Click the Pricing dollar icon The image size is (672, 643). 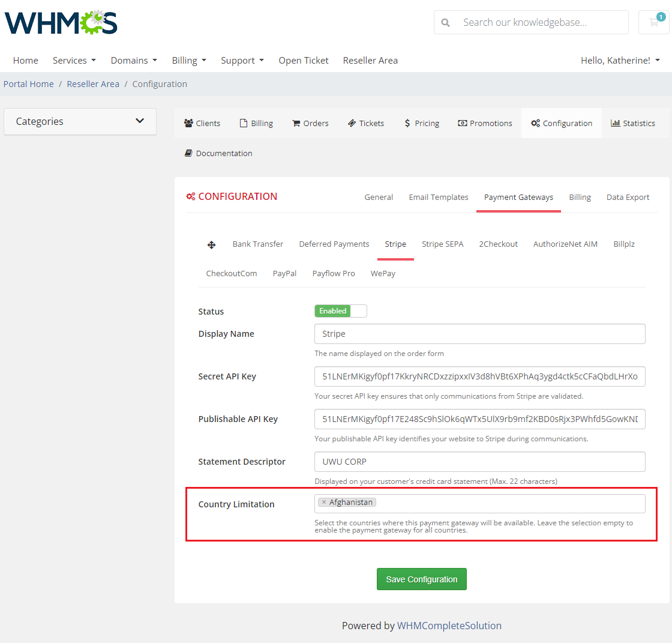click(407, 123)
